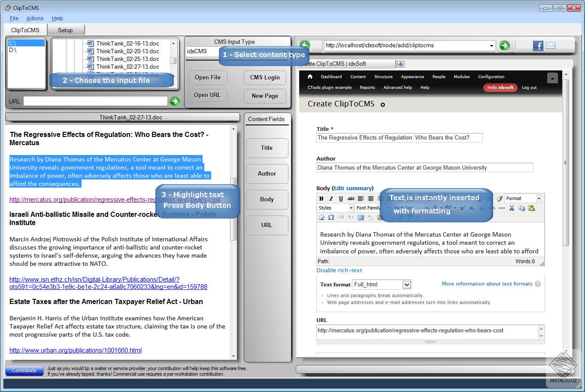This screenshot has width=585, height=392.
Task: Select ThinkTank_02-20-13.doc in file list
Action: pos(127,51)
